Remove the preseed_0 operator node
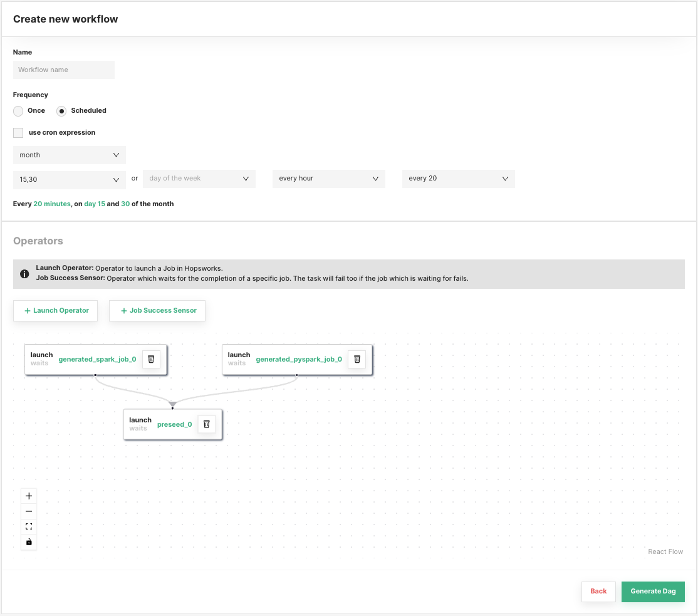 tap(206, 424)
